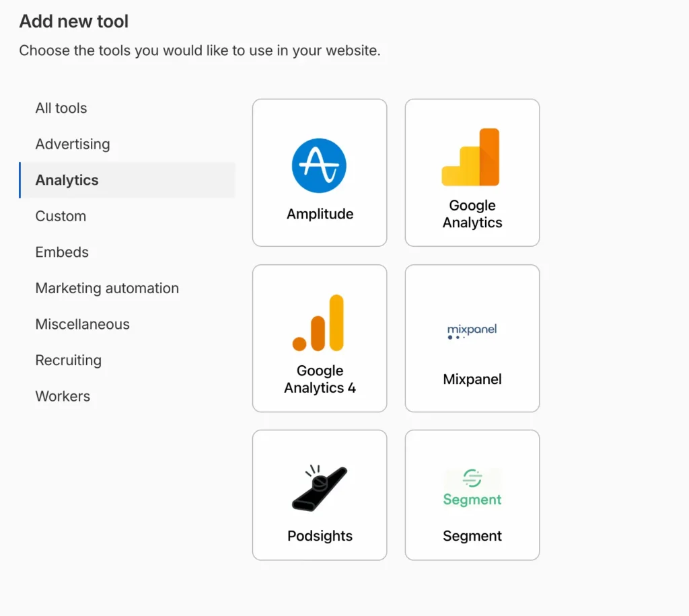Click the Google Analytics bar chart logo
The image size is (689, 616).
(x=470, y=157)
